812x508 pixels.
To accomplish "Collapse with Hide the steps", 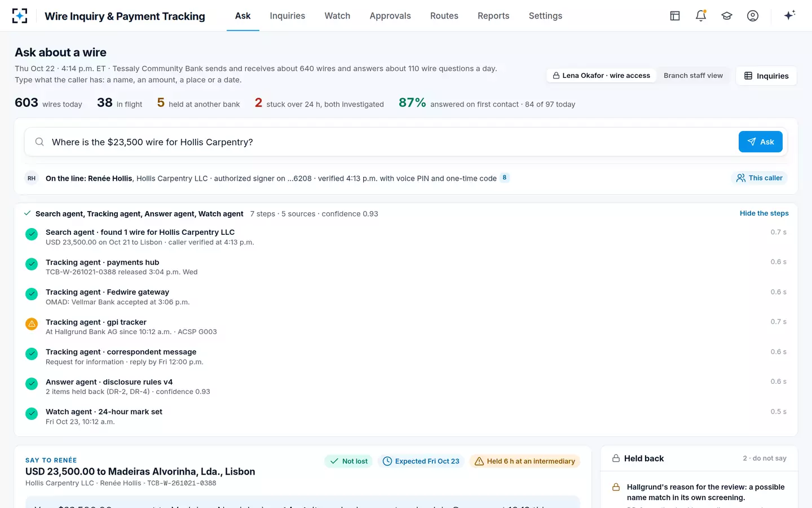I will click(764, 213).
